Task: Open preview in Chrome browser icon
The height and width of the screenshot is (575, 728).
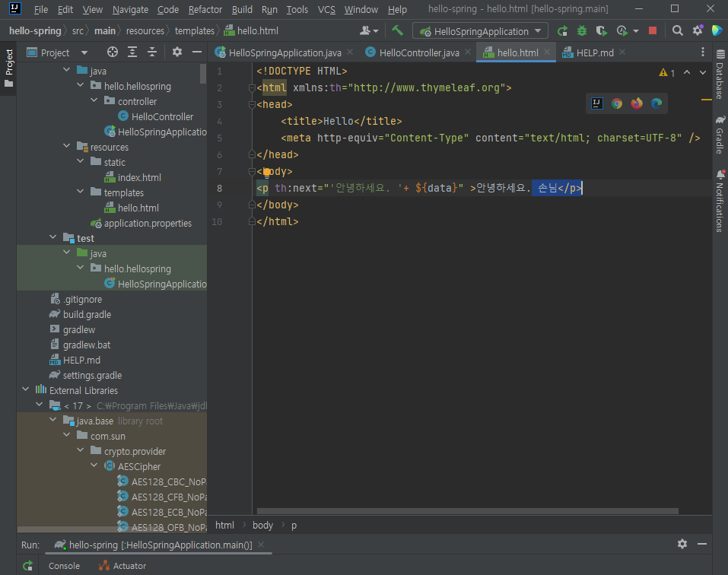Action: (617, 103)
